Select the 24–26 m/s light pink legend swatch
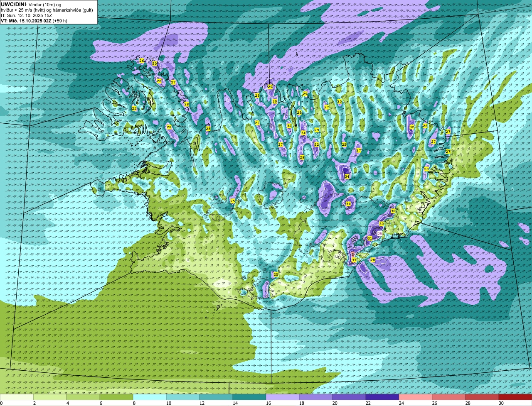The height and width of the screenshot is (406, 532). pos(416,397)
